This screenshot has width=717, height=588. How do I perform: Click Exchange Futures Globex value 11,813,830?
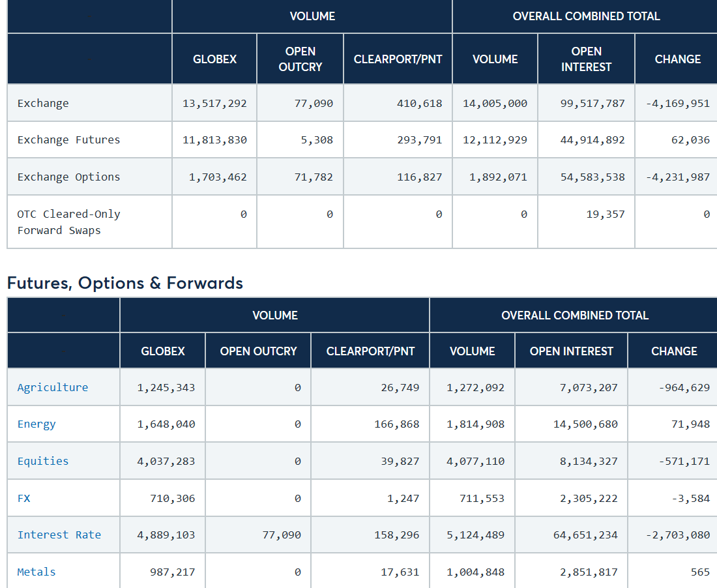click(x=214, y=140)
